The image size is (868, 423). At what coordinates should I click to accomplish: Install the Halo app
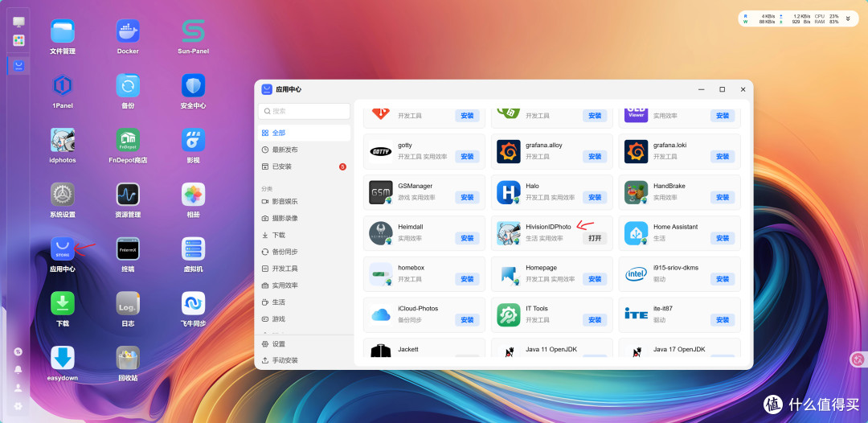point(595,197)
